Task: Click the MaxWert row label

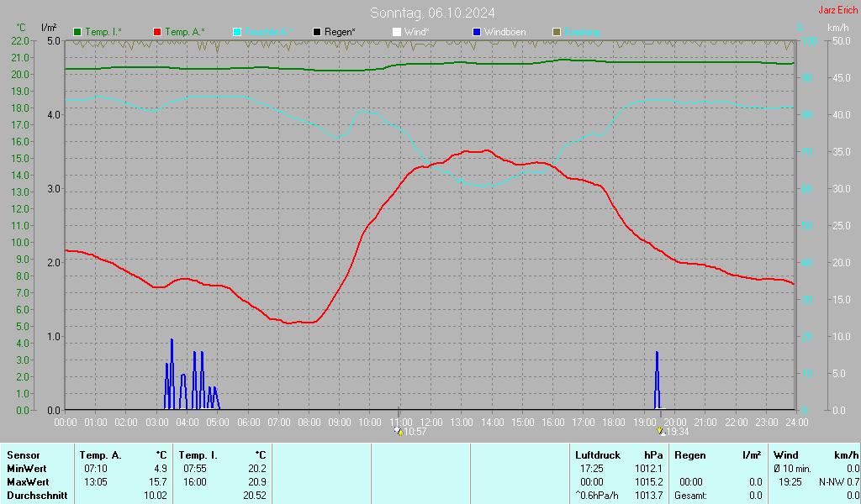Action: [28, 482]
